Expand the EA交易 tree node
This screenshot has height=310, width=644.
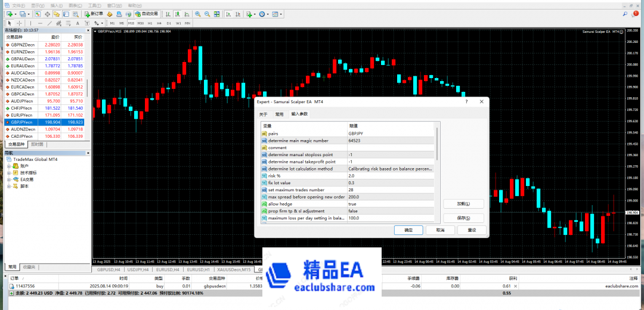(x=9, y=179)
